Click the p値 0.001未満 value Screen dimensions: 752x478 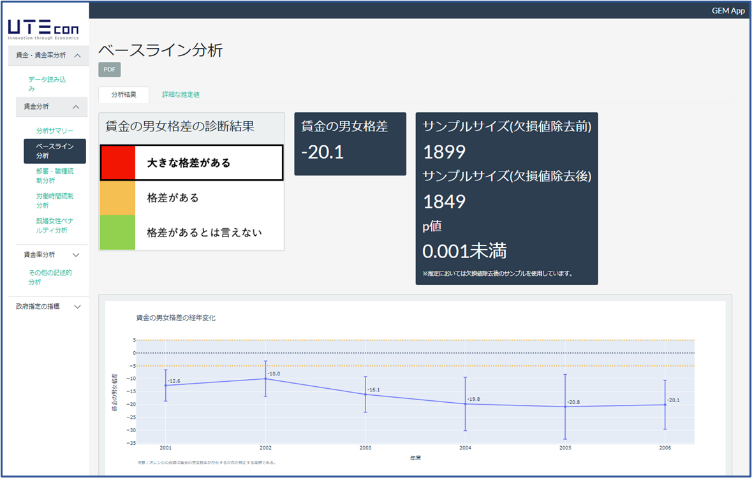click(464, 251)
